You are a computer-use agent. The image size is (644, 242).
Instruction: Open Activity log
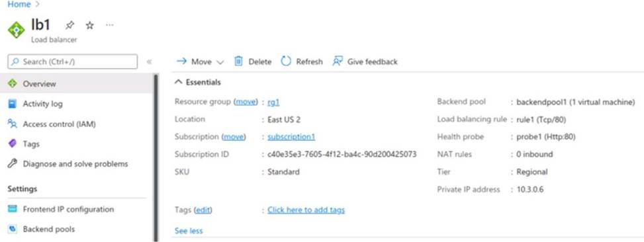click(x=76, y=104)
